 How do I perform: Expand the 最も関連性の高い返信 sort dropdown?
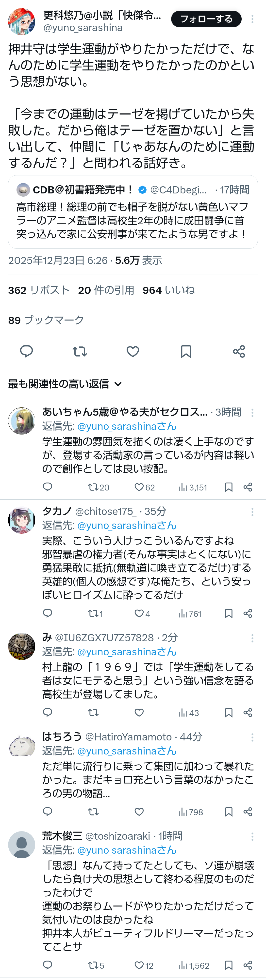point(118,384)
